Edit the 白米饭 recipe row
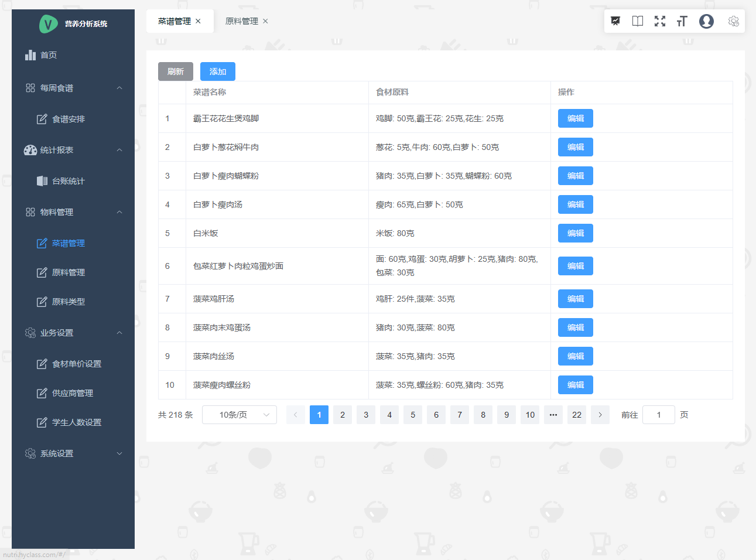 coord(575,233)
